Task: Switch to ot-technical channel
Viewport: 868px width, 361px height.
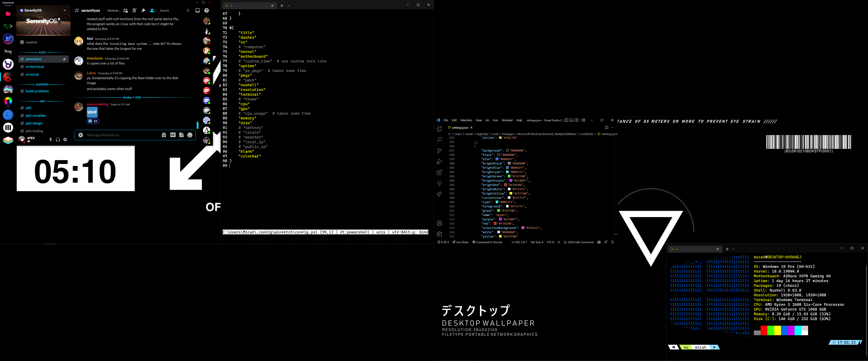Action: click(35, 67)
